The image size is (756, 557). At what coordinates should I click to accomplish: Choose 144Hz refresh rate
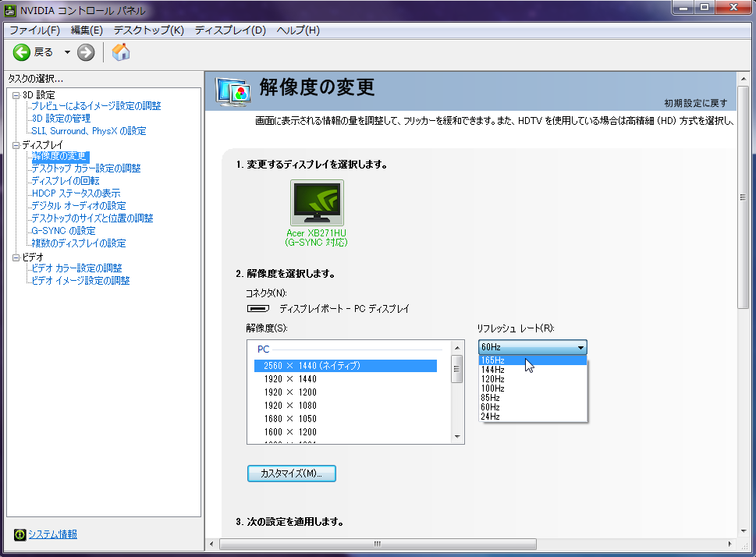click(x=533, y=370)
